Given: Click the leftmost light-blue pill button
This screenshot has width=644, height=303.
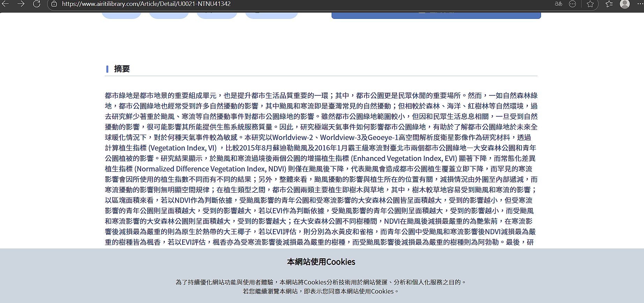Looking at the screenshot, I should (121, 15).
